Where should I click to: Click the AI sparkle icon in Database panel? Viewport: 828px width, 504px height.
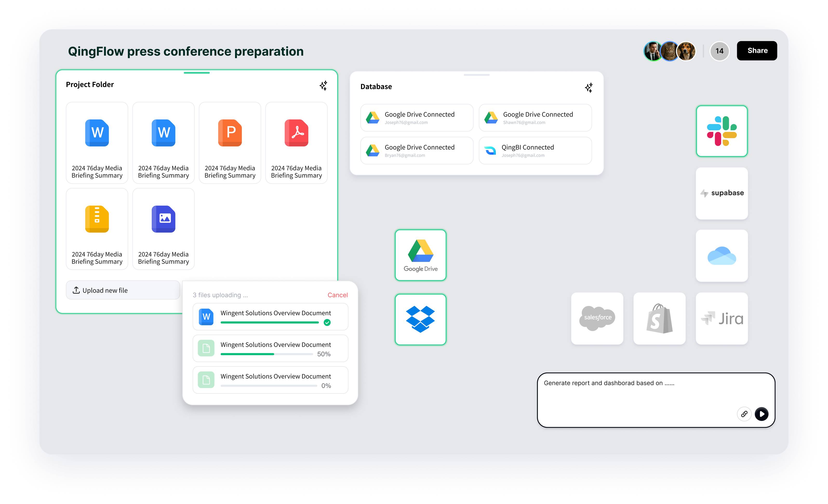point(588,88)
